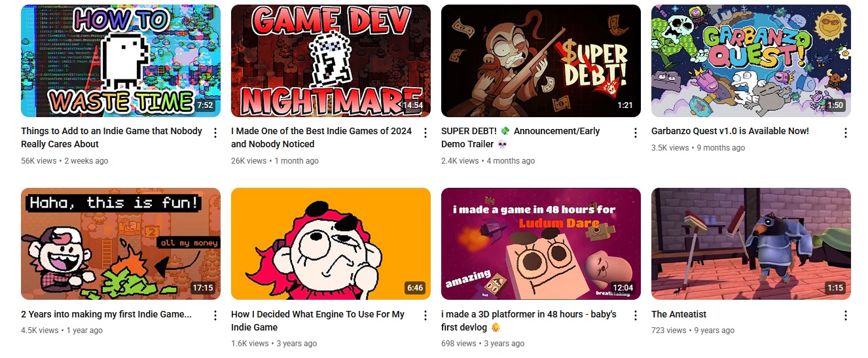Open more actions for SUPER DEBT! trailer
The height and width of the screenshot is (358, 868).
click(635, 133)
